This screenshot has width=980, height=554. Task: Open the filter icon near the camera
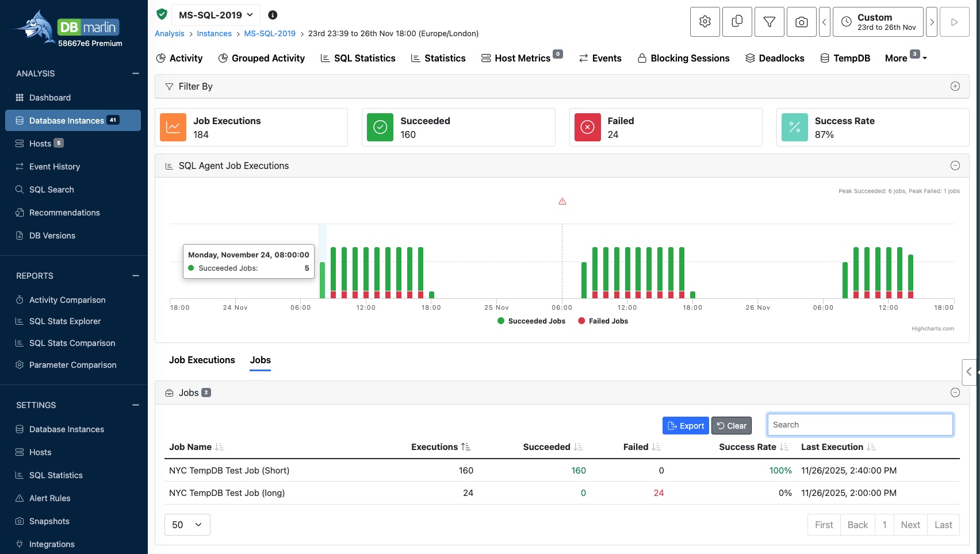tap(769, 21)
